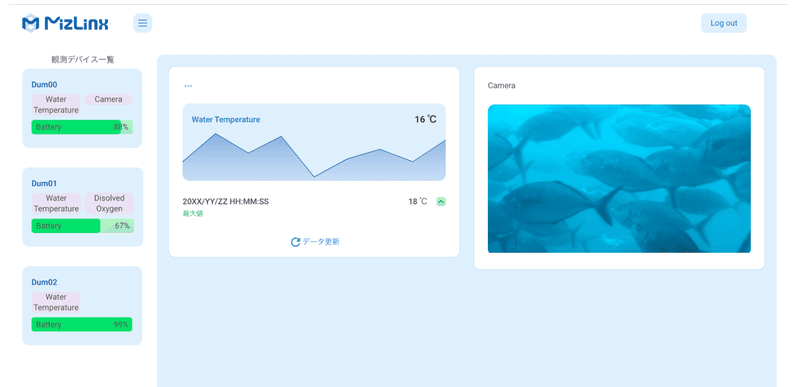Click the green 最大値 label

(x=193, y=214)
